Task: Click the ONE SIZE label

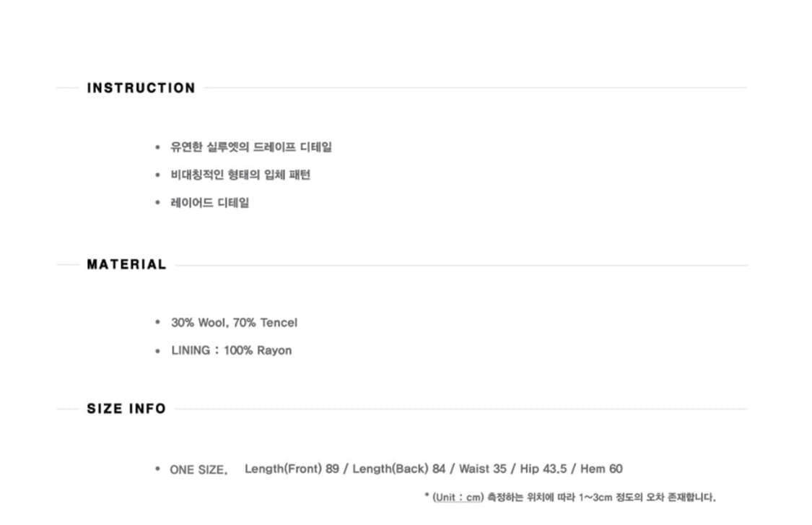Action: (198, 470)
